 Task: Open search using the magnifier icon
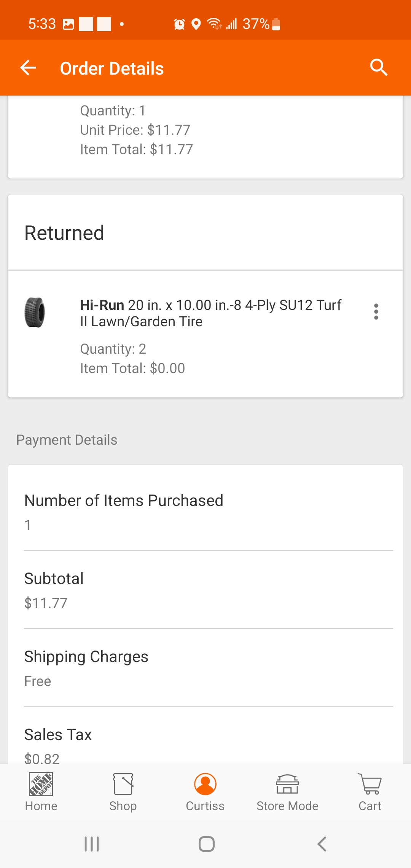tap(379, 68)
